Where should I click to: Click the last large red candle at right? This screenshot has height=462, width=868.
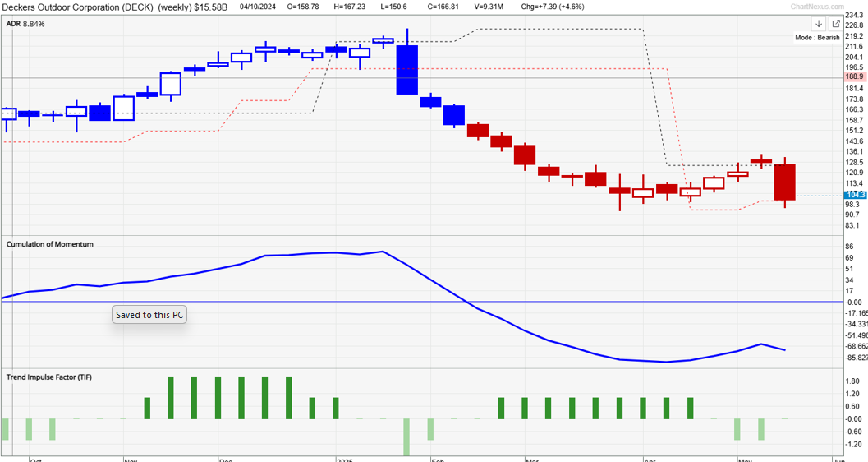point(785,182)
